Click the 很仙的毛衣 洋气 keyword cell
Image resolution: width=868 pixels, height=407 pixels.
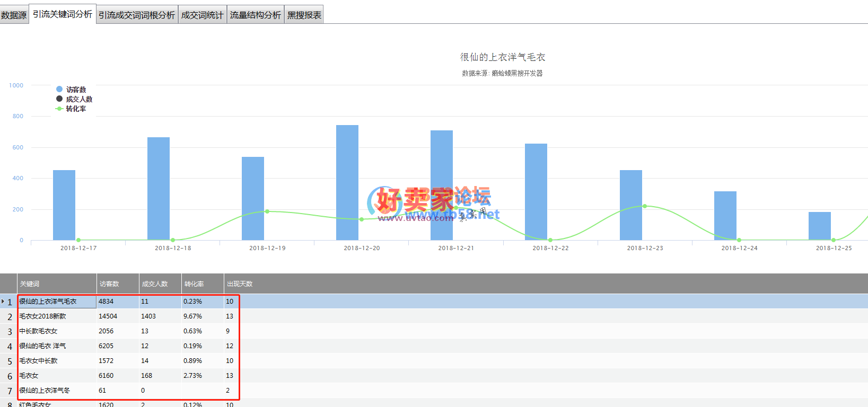coord(43,346)
